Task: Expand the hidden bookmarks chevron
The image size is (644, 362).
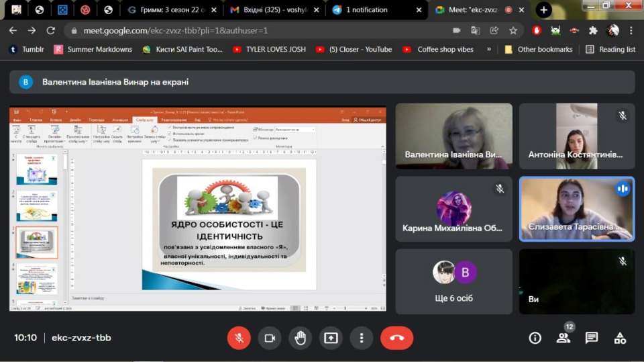Action: pyautogui.click(x=488, y=49)
